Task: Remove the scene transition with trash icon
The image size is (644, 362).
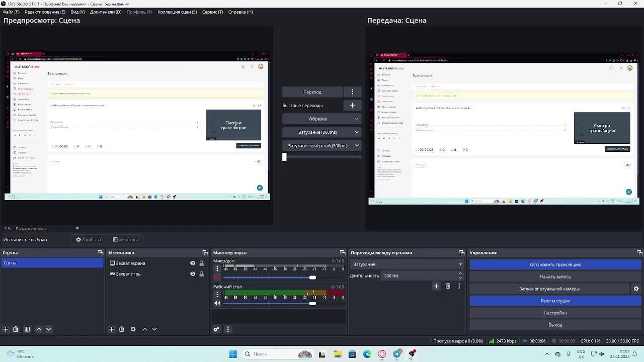Action: point(448,286)
